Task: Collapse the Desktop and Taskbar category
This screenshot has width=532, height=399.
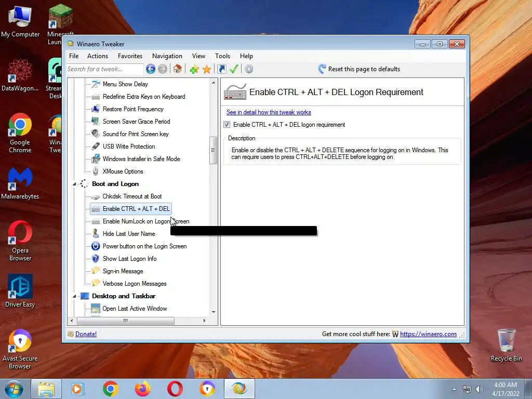Action: coord(74,296)
